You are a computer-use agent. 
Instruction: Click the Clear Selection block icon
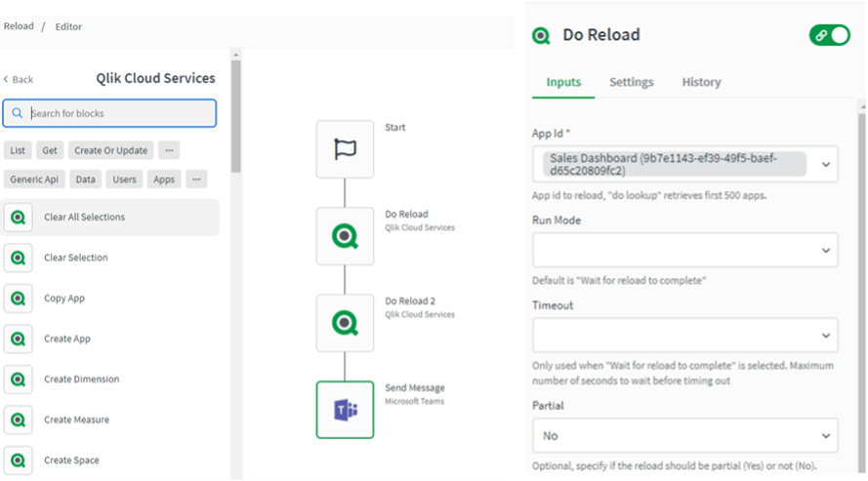click(x=19, y=258)
